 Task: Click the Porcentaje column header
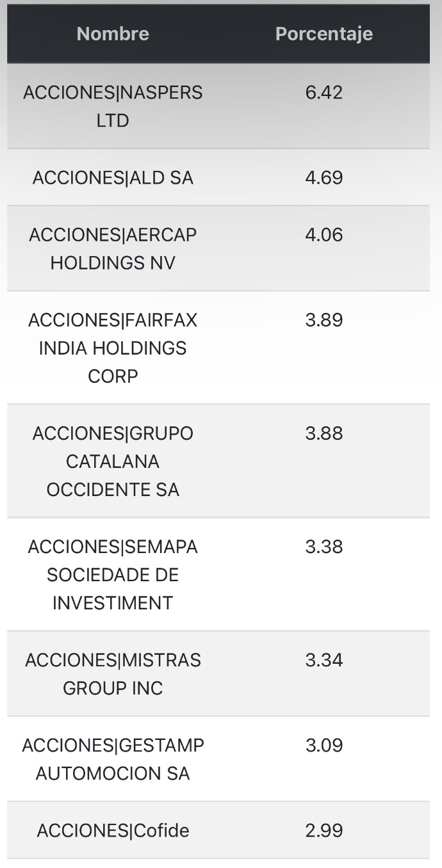[x=323, y=34]
